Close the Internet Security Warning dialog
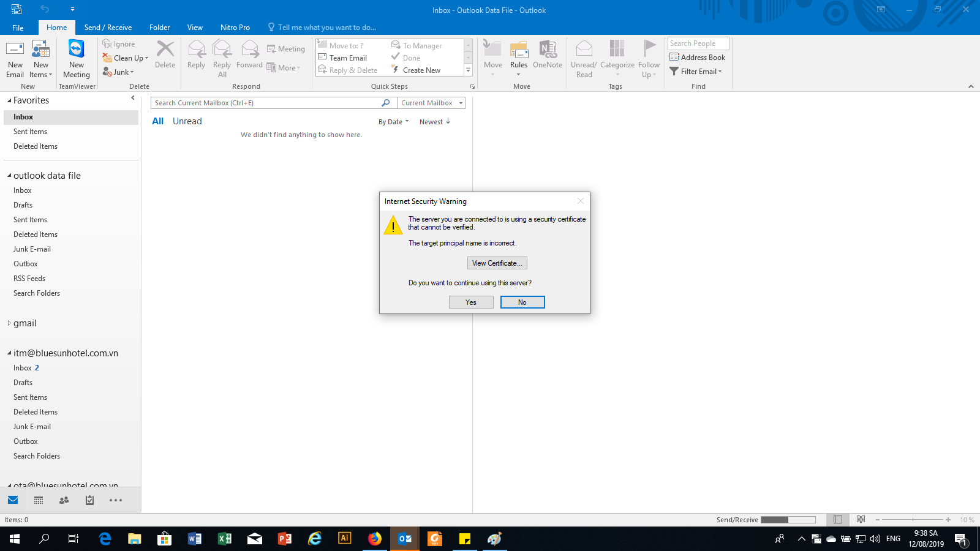980x551 pixels. click(581, 201)
